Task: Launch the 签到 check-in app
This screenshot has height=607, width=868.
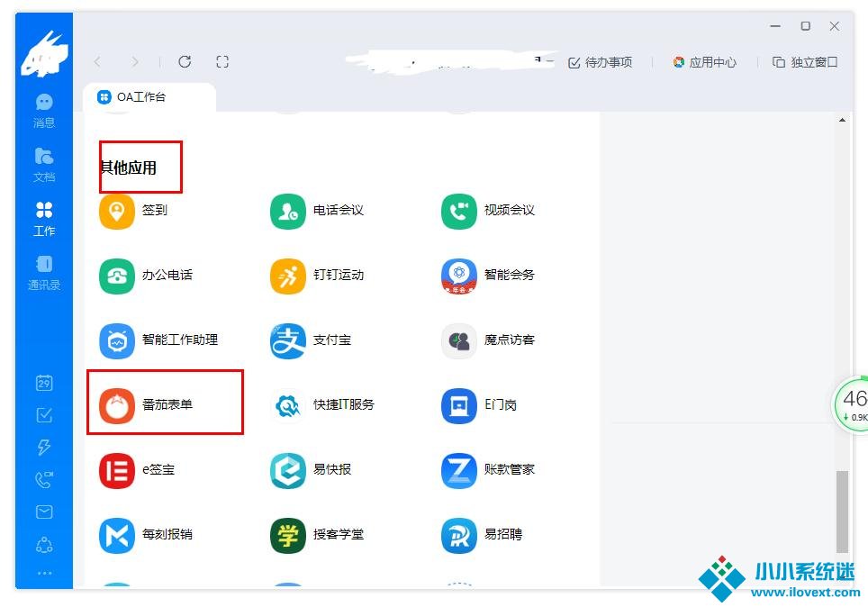Action: click(133, 211)
